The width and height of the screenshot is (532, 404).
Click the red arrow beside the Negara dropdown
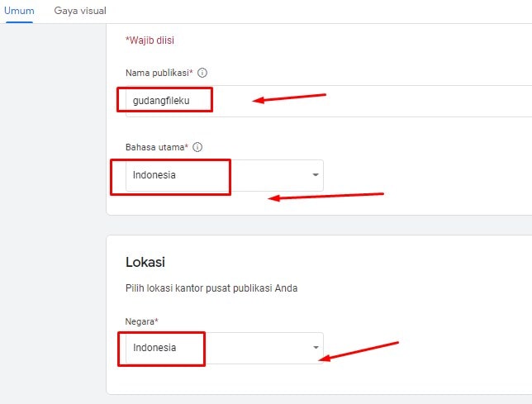click(x=359, y=350)
